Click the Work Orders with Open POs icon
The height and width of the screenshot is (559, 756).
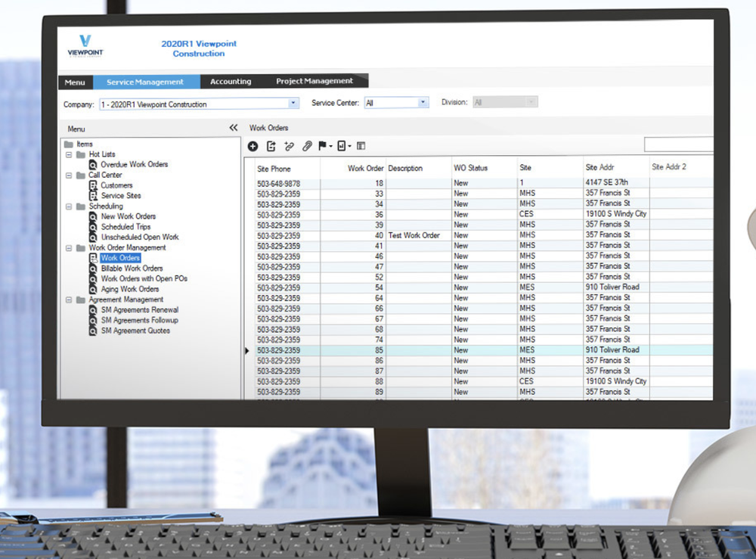click(x=93, y=279)
